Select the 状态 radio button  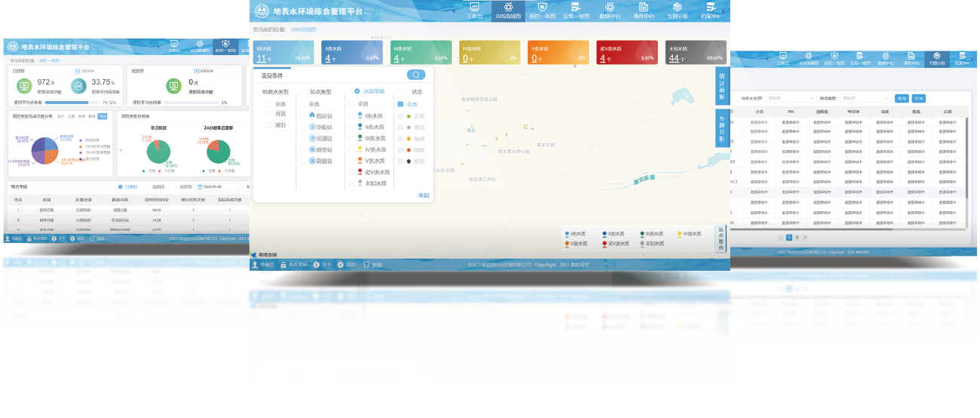405,91
